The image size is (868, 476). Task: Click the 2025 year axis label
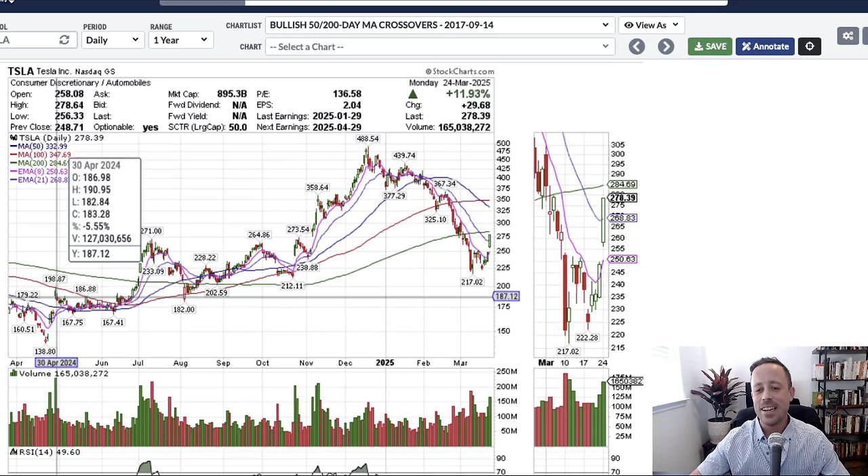click(384, 363)
